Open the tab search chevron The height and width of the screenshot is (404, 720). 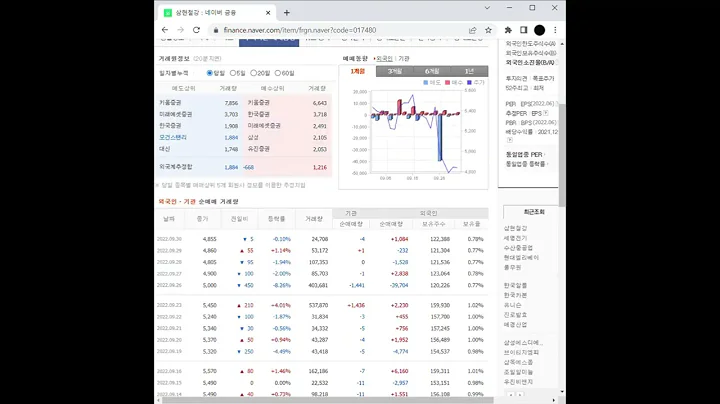tap(487, 8)
